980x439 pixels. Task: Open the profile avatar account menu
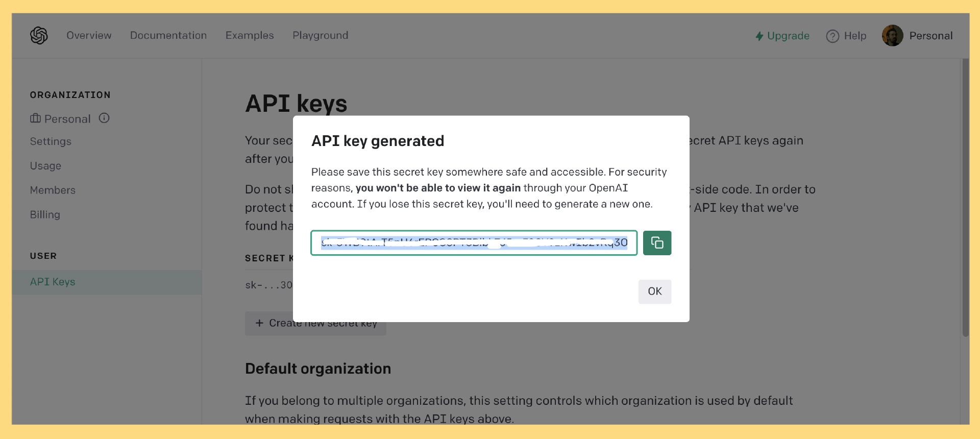[892, 36]
